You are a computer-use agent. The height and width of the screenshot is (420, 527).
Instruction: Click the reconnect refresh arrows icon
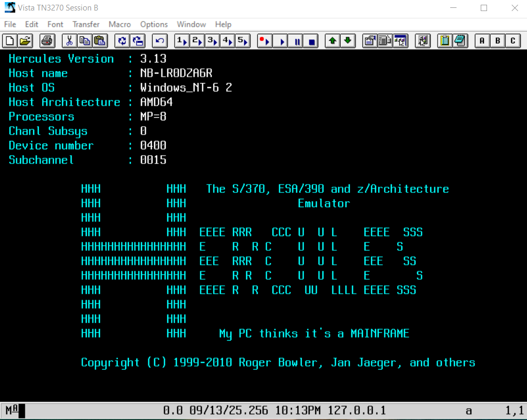click(122, 41)
